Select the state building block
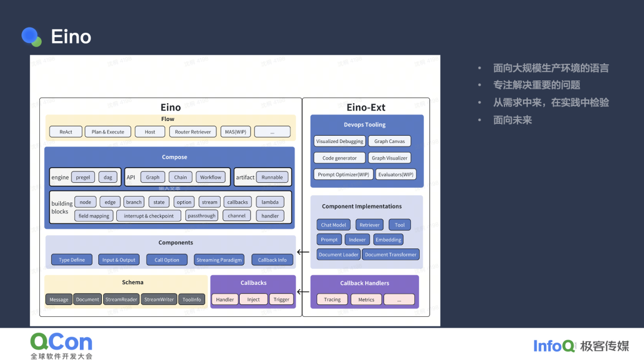The height and width of the screenshot is (364, 644). tap(159, 202)
